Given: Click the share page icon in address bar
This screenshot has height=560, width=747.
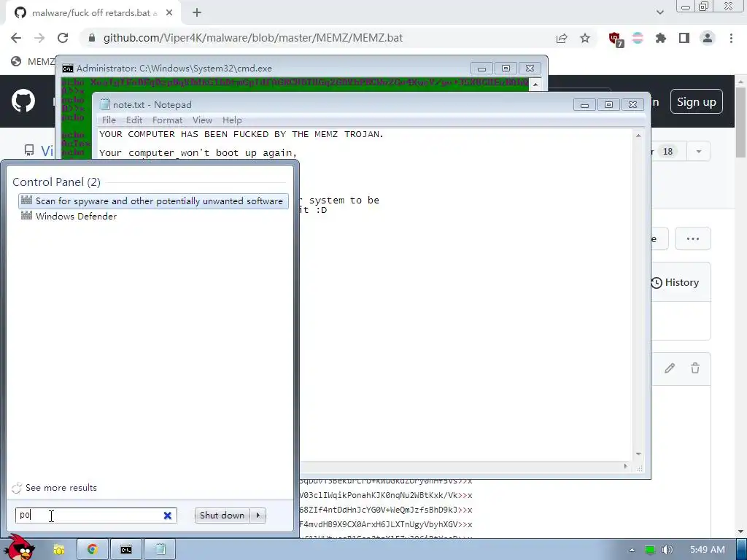Looking at the screenshot, I should (x=562, y=38).
